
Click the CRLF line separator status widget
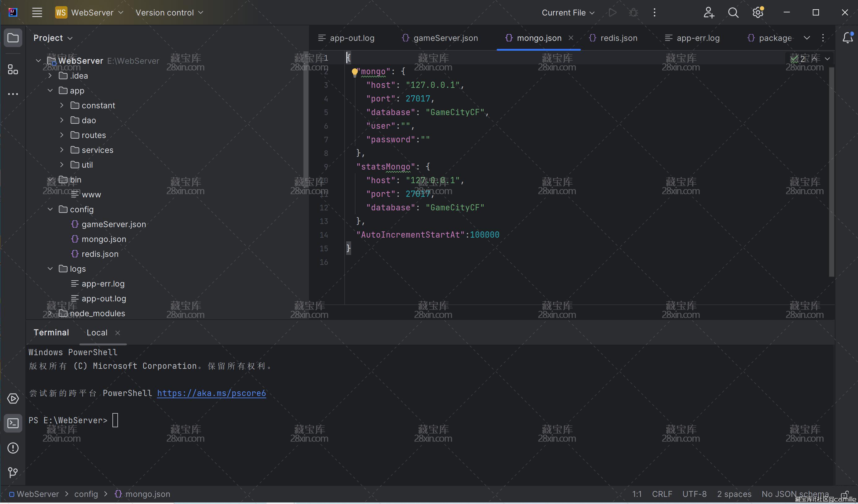coord(662,494)
